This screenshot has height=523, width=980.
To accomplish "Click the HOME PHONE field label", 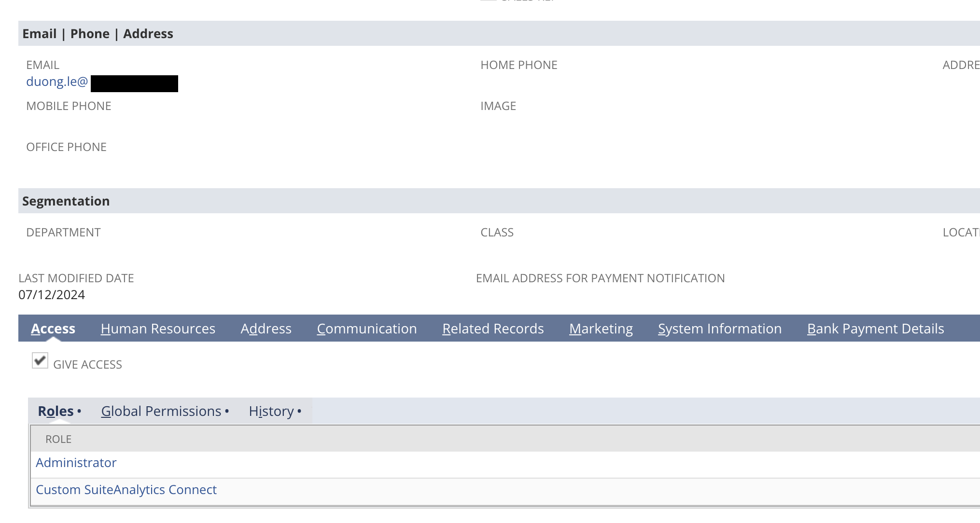I will (519, 65).
